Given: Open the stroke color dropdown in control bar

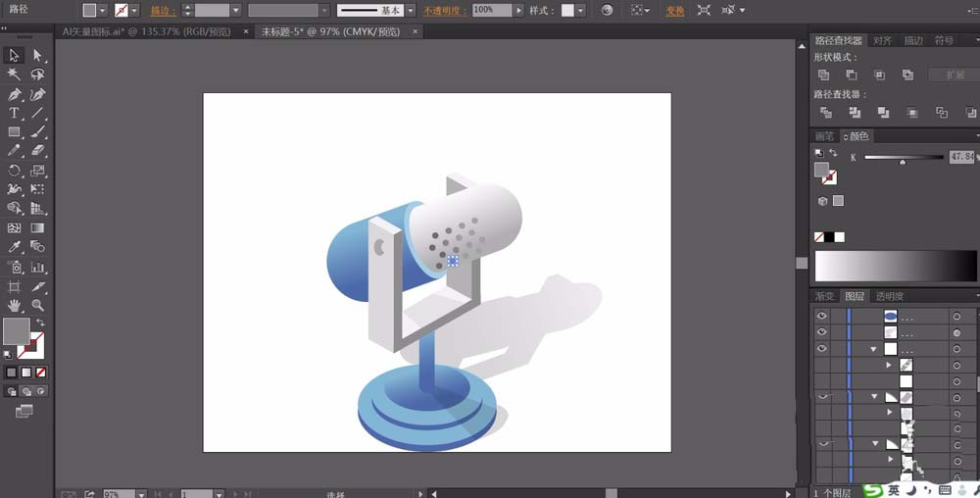Looking at the screenshot, I should point(133,11).
